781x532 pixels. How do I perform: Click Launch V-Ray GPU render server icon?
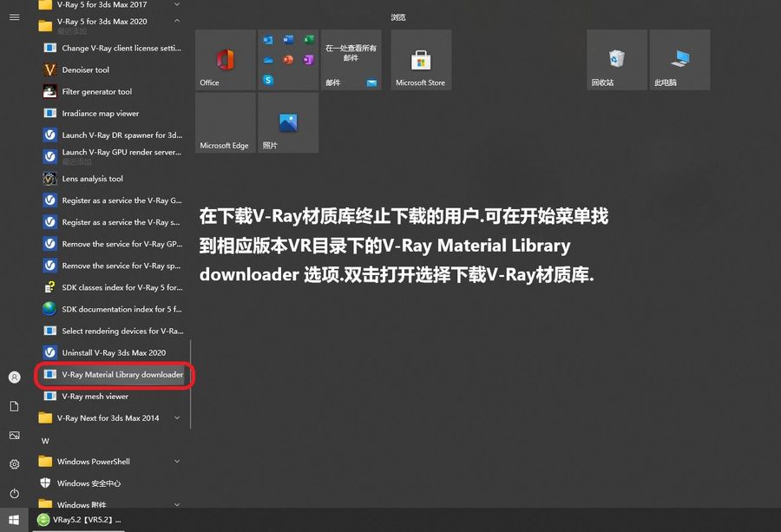point(49,156)
